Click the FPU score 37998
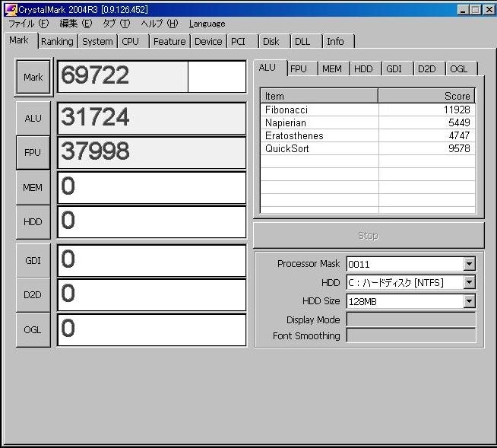The width and height of the screenshot is (497, 448). pyautogui.click(x=151, y=153)
